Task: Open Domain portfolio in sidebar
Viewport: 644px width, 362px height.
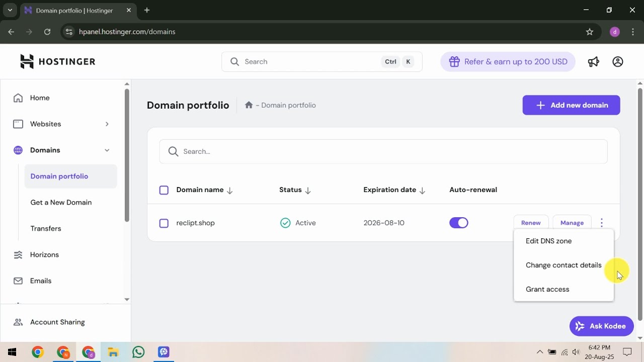Action: pyautogui.click(x=70, y=176)
